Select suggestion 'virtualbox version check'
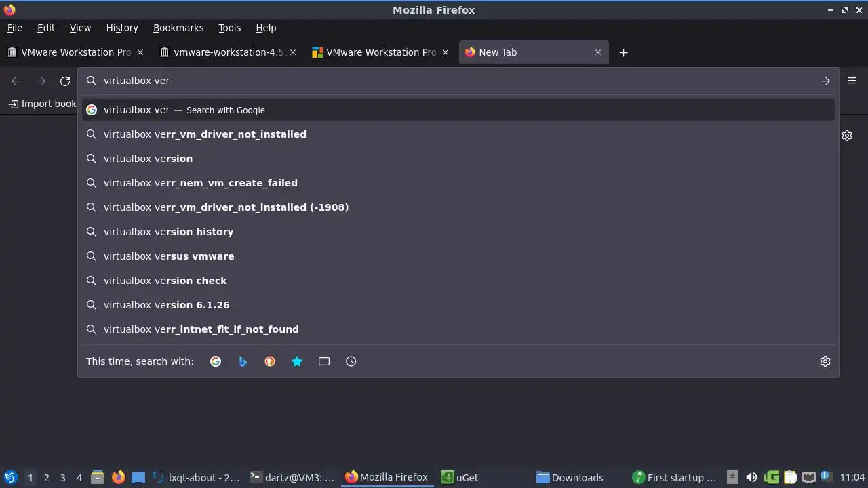Viewport: 868px width, 488px height. 458,281
